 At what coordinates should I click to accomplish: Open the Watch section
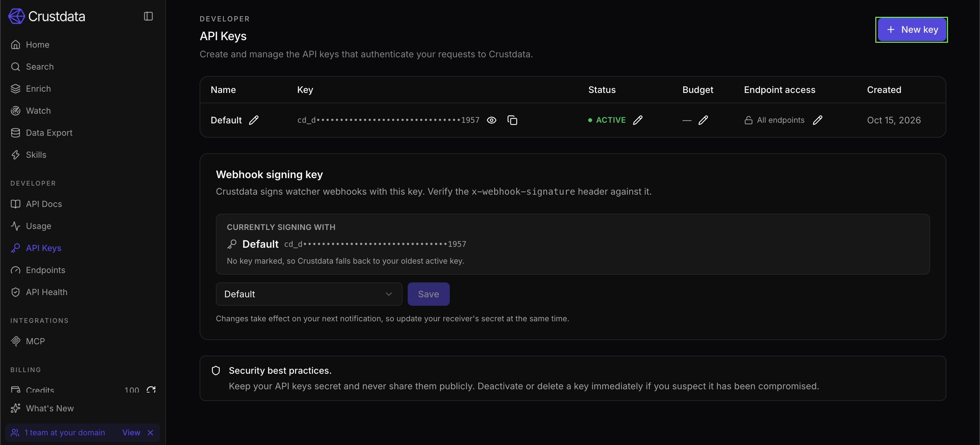38,111
